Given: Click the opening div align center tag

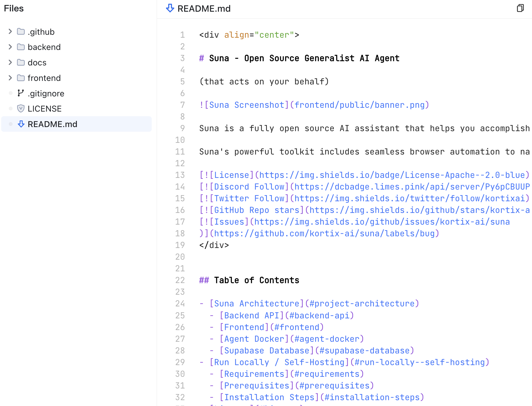Looking at the screenshot, I should coord(249,35).
